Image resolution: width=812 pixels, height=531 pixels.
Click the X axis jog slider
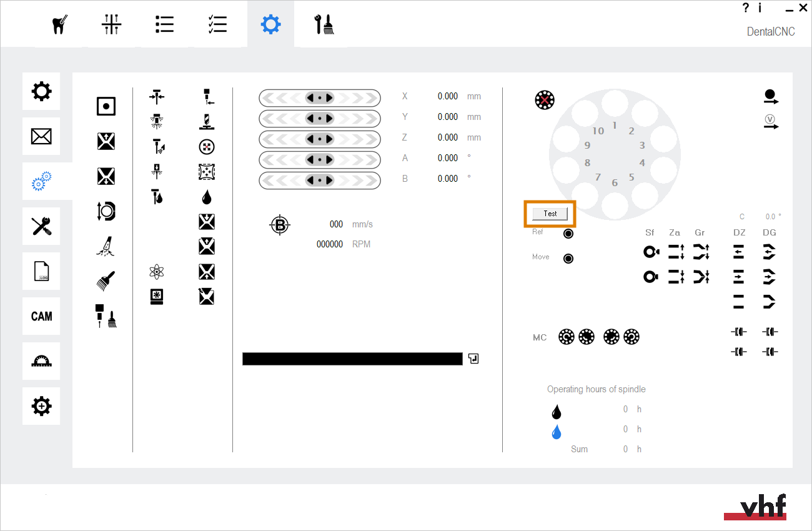[320, 98]
